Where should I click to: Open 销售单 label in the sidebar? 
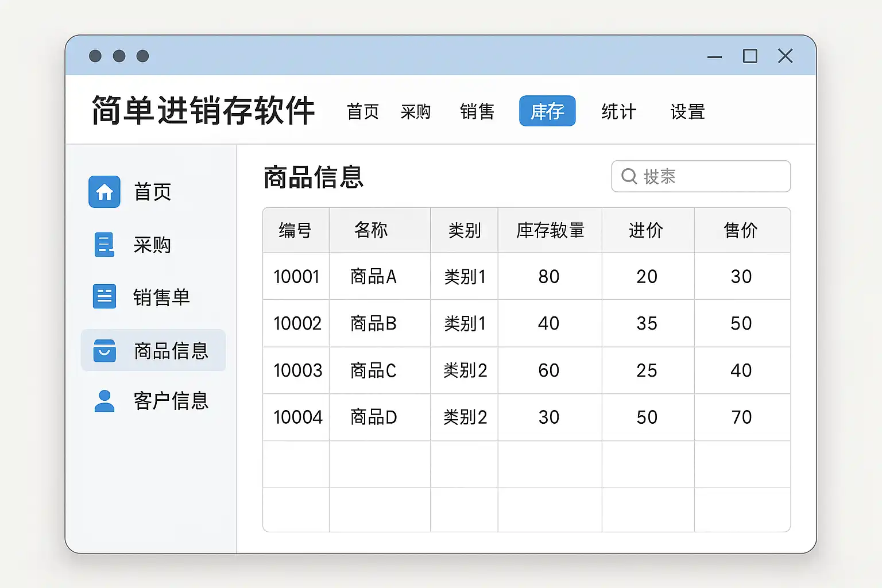(161, 297)
